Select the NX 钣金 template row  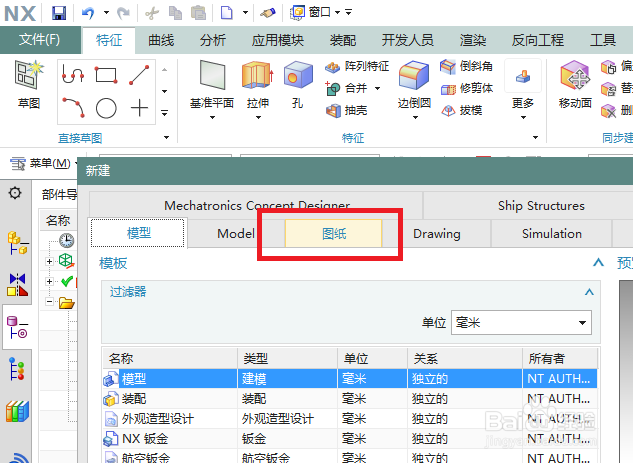pyautogui.click(x=350, y=439)
